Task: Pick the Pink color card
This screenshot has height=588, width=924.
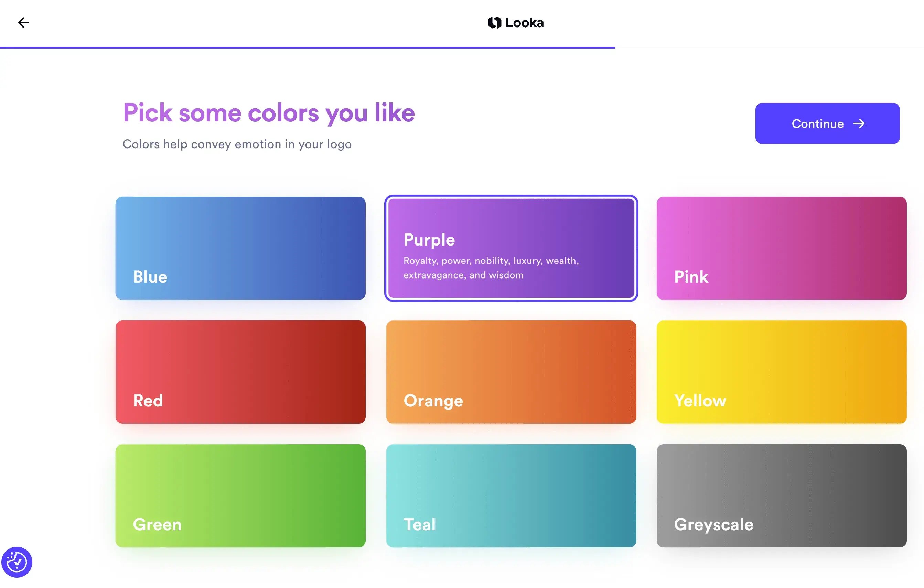Action: (781, 248)
